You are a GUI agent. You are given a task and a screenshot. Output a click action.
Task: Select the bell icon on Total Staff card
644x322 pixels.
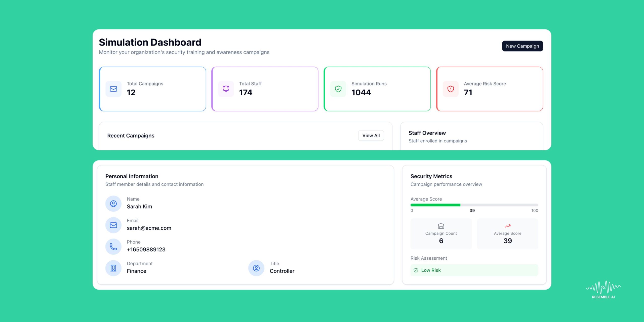[x=226, y=89]
